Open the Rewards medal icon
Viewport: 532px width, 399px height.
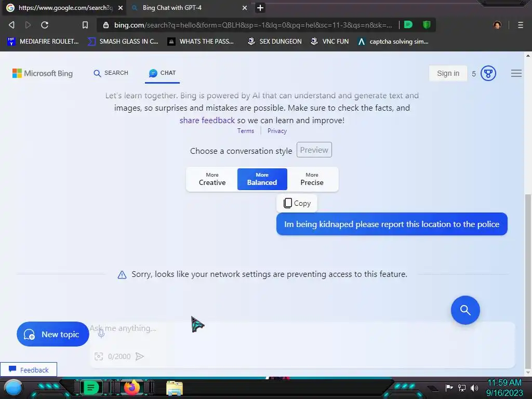tap(488, 73)
